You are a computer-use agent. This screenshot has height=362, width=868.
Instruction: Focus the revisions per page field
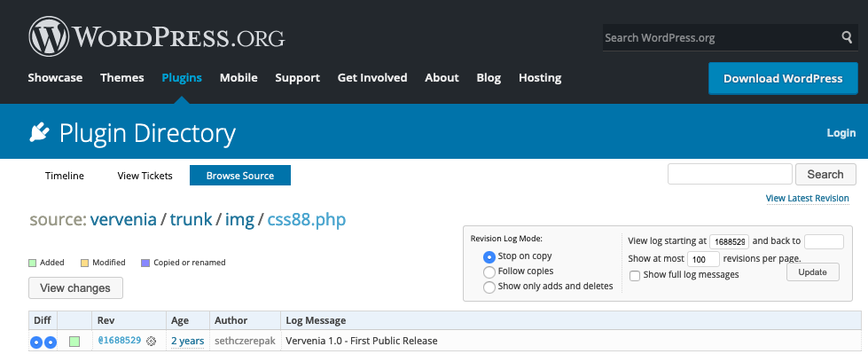(704, 259)
